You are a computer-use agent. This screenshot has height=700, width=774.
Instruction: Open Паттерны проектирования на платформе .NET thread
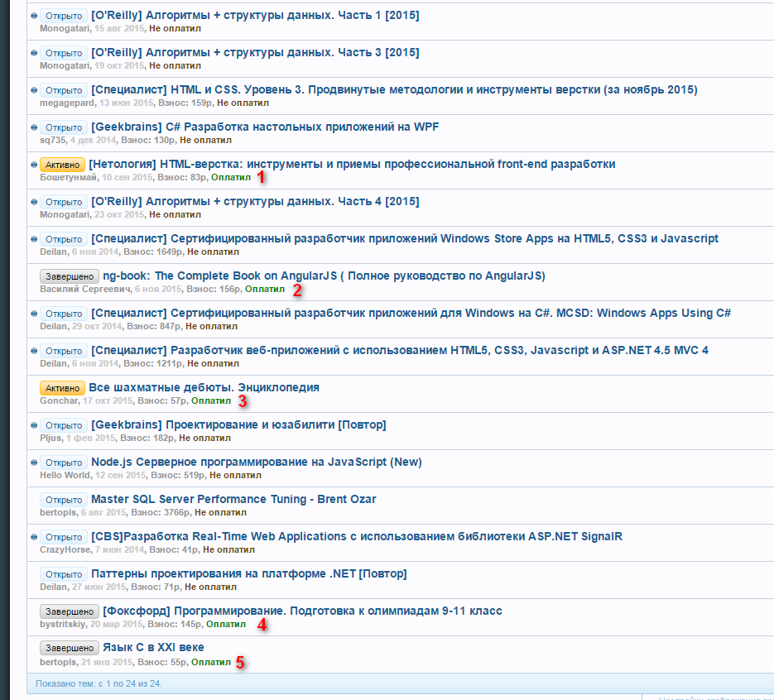pos(249,573)
